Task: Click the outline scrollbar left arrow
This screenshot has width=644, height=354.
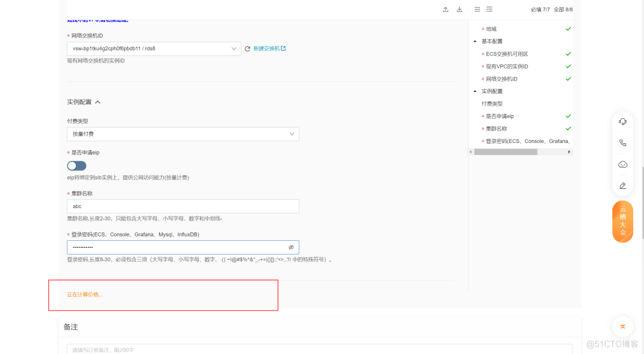Action: pyautogui.click(x=470, y=152)
